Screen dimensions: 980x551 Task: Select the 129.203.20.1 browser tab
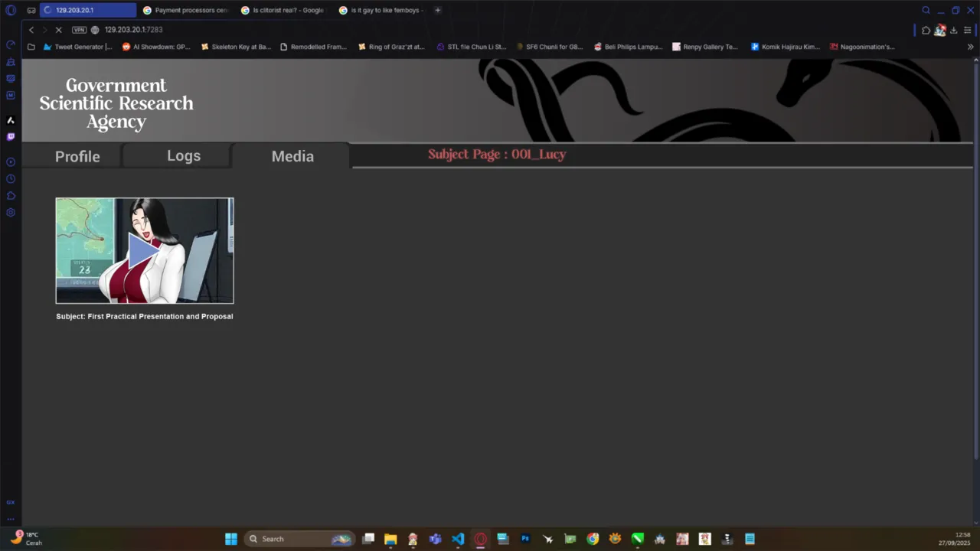coord(88,10)
